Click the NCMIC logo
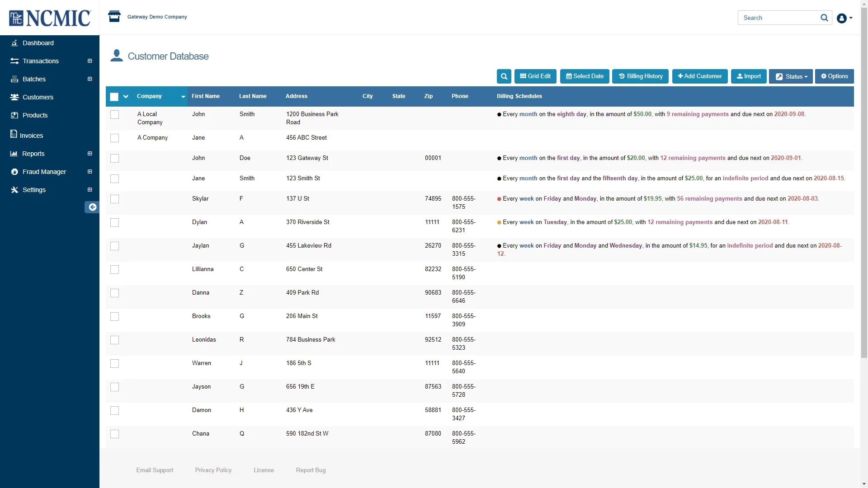The height and width of the screenshot is (488, 868). 49,18
